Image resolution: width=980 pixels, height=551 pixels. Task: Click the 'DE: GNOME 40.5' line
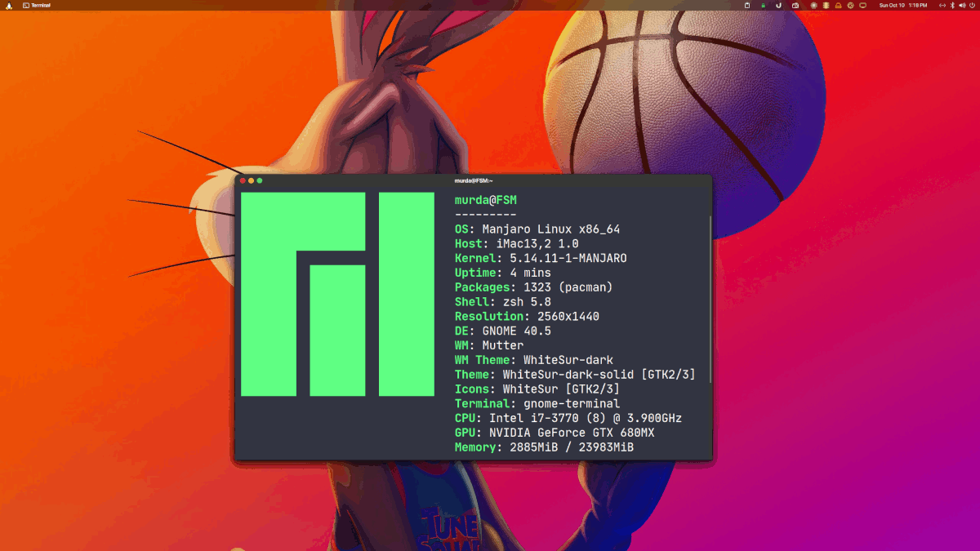pyautogui.click(x=503, y=331)
